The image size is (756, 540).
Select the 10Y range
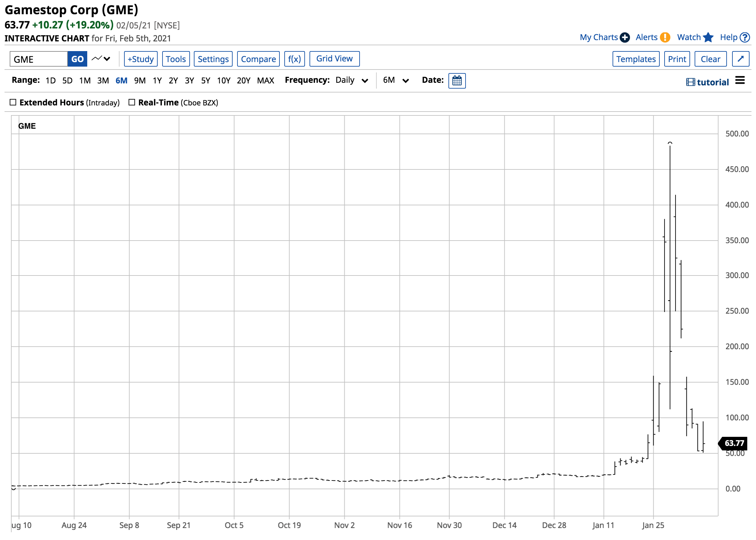pos(224,81)
